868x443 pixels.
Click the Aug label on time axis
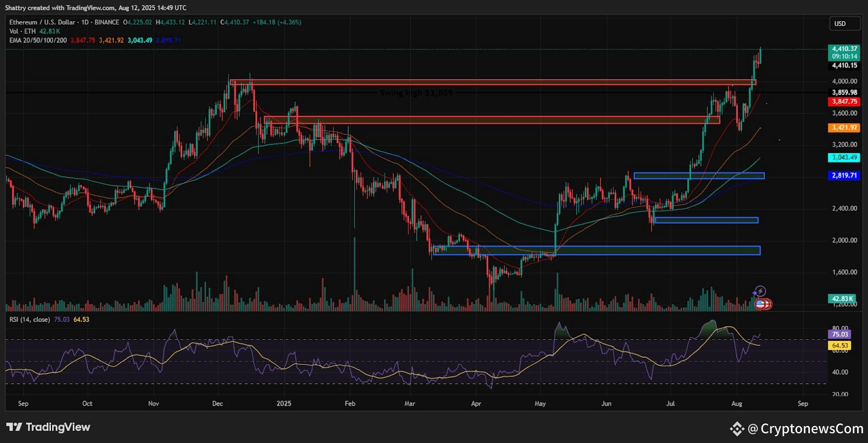click(x=736, y=403)
